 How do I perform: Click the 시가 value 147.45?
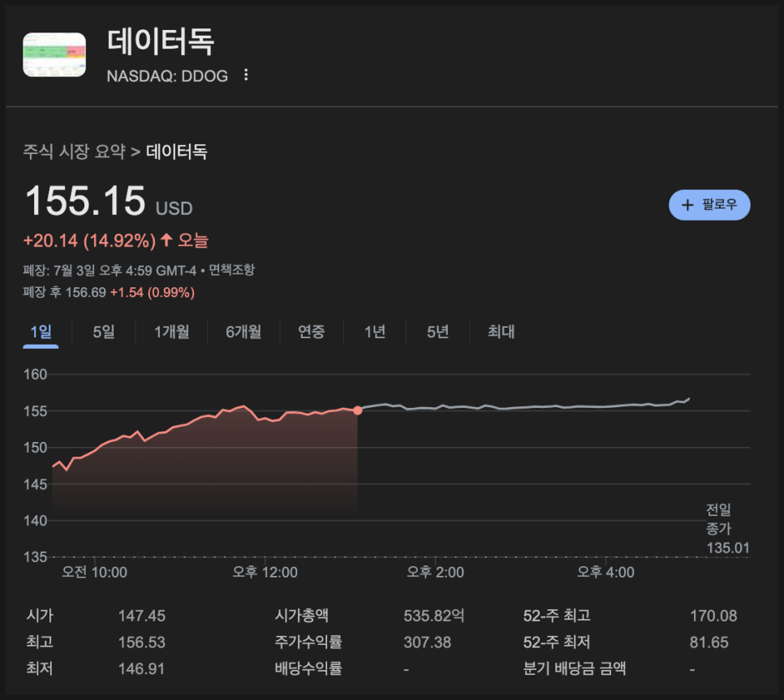142,616
